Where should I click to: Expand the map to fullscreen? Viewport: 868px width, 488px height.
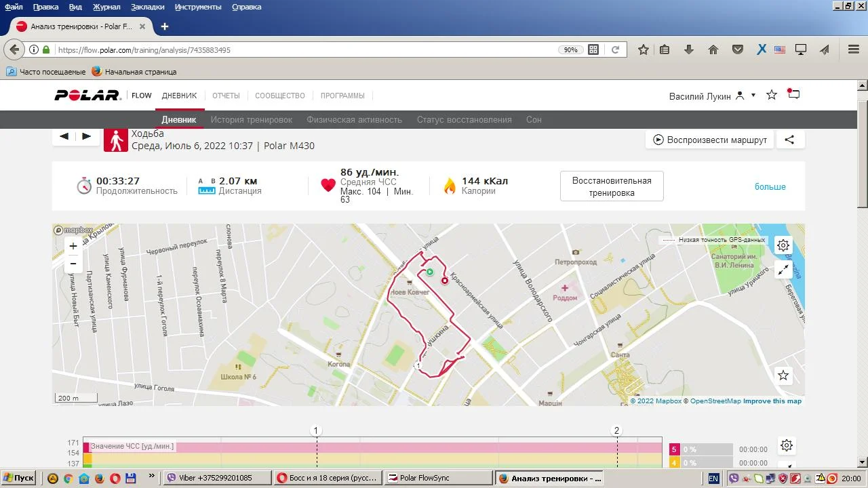tap(783, 270)
